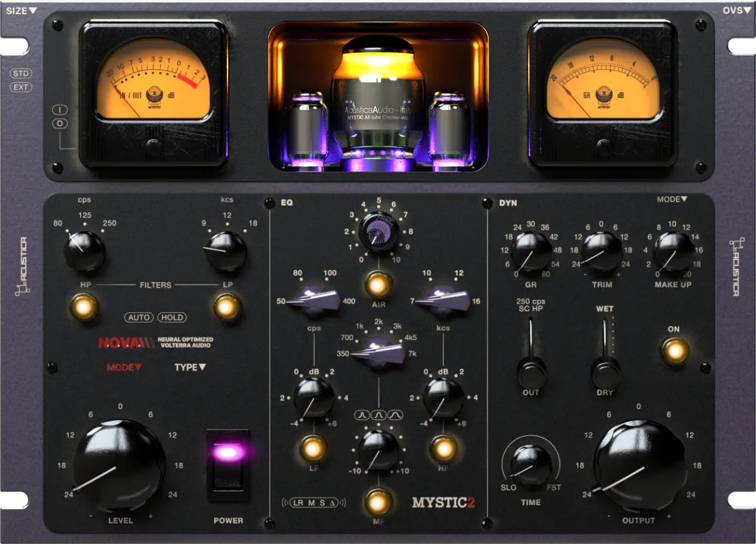Toggle the MF band lamp button
Screen dimensions: 756x544
click(377, 502)
